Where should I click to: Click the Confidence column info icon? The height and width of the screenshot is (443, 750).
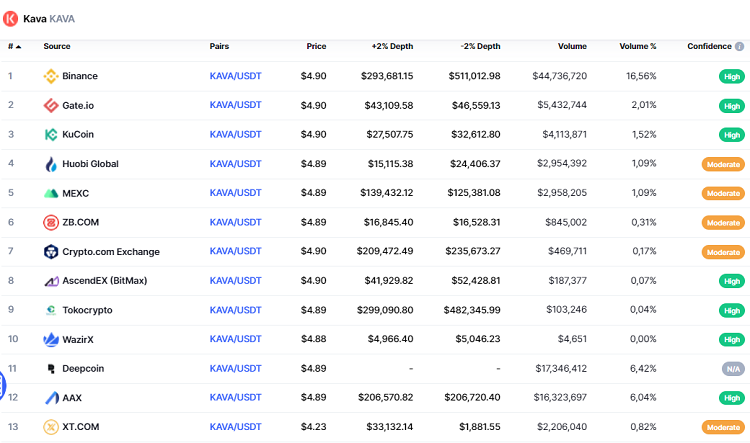(x=739, y=46)
